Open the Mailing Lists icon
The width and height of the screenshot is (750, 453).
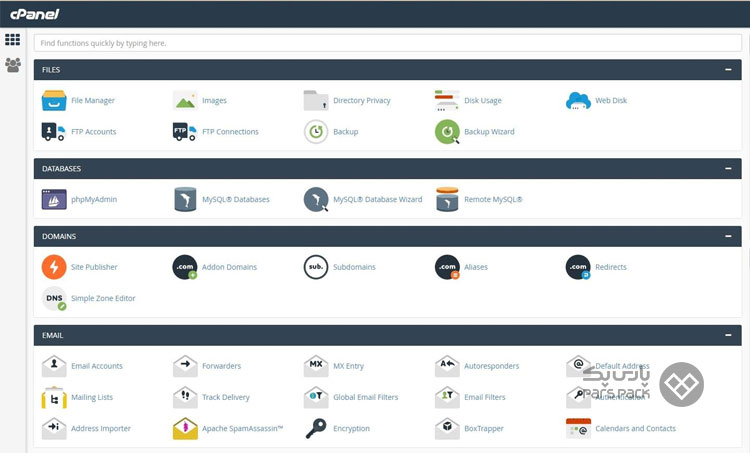(54, 397)
